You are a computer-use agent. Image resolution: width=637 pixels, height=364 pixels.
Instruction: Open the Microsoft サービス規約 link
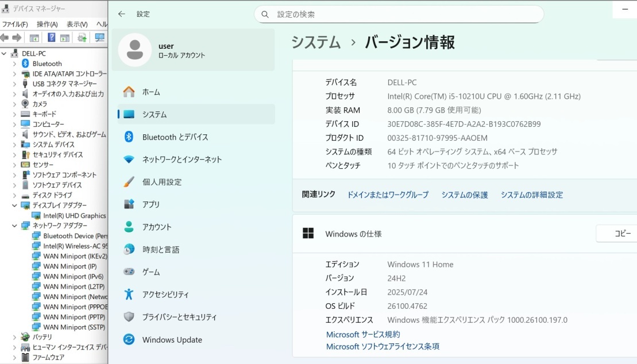pyautogui.click(x=363, y=334)
